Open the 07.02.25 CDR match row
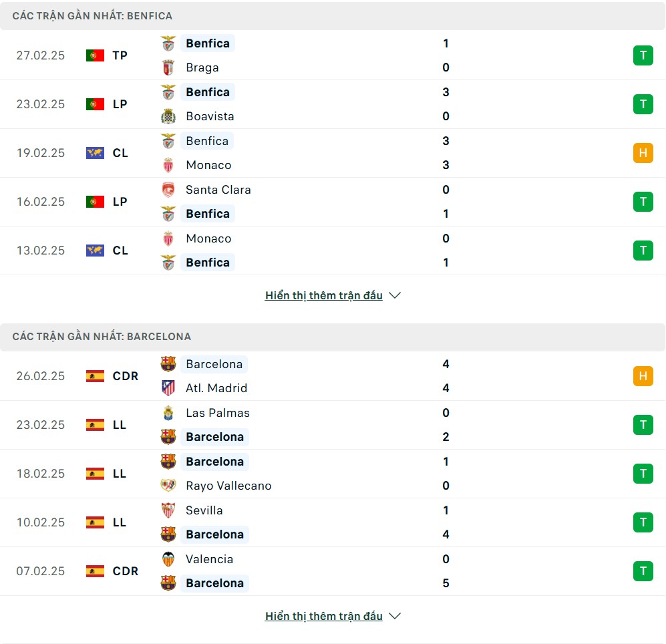 [333, 571]
